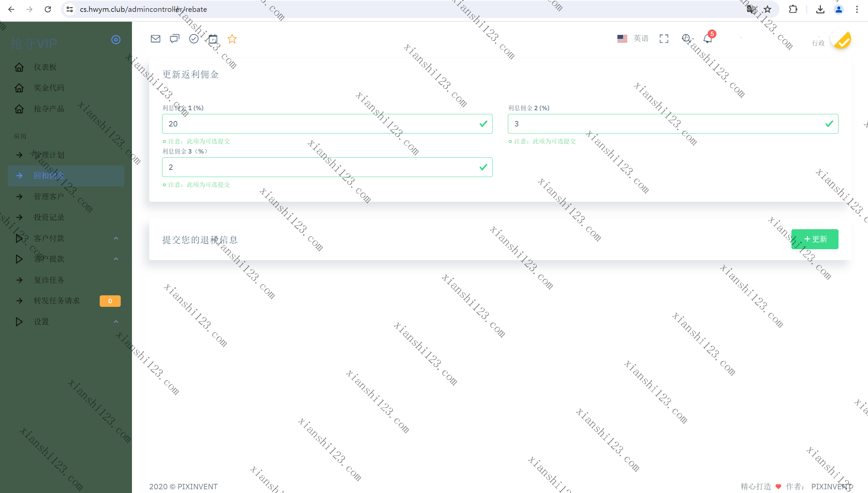Image resolution: width=868 pixels, height=493 pixels.
Task: Open Chrome profile icon
Action: 839,9
